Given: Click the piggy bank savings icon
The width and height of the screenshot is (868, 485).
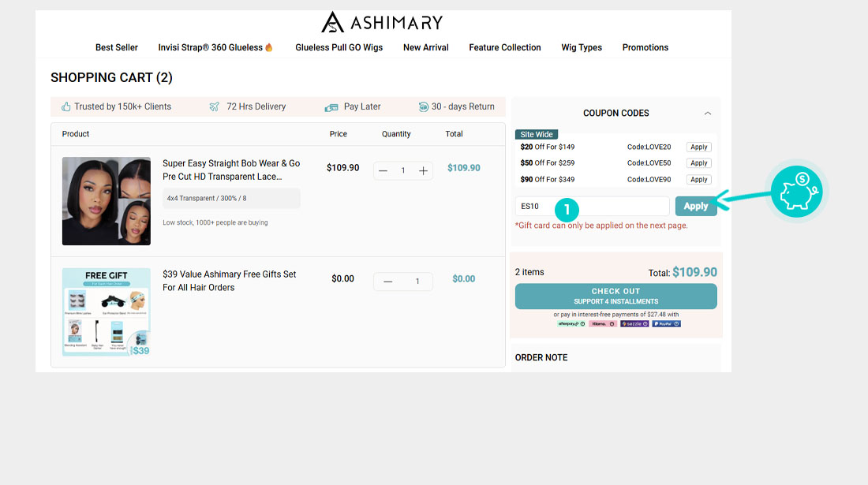Looking at the screenshot, I should (x=796, y=191).
